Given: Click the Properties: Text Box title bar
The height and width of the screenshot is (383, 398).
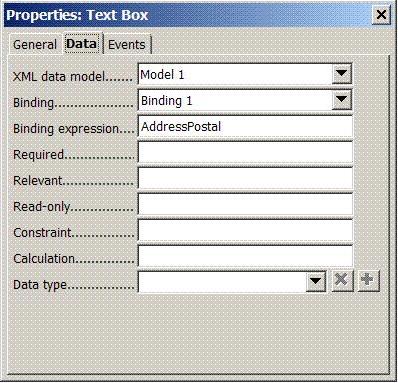Looking at the screenshot, I should click(188, 15).
